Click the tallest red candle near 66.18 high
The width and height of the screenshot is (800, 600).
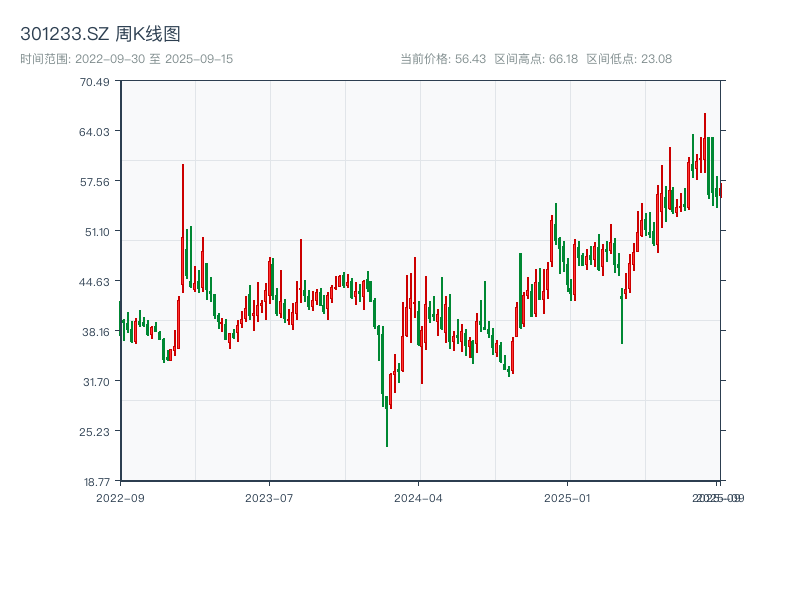point(705,143)
